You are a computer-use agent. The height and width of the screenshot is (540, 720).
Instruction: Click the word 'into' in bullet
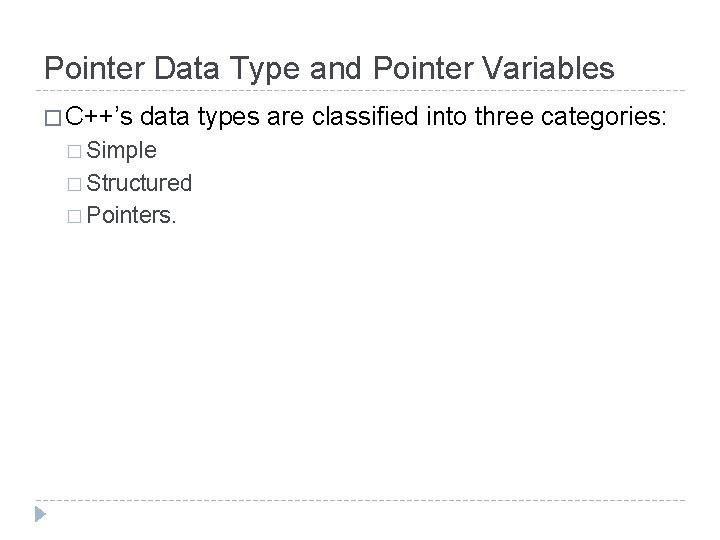[446, 119]
